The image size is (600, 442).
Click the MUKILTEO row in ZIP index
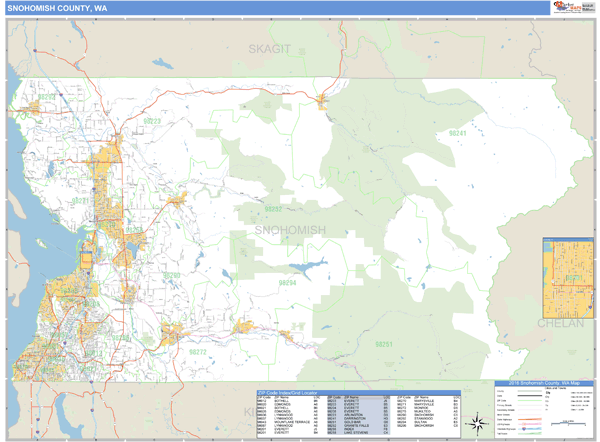(x=429, y=411)
